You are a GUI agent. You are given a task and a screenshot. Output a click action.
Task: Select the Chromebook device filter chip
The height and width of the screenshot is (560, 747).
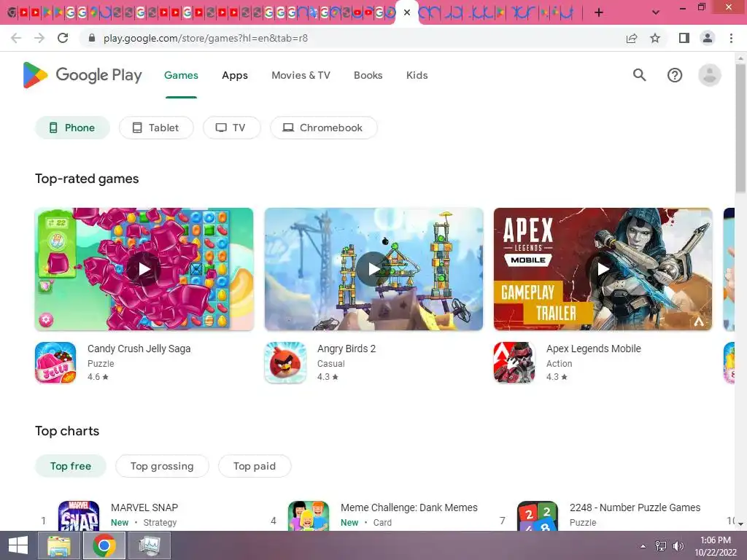point(323,128)
